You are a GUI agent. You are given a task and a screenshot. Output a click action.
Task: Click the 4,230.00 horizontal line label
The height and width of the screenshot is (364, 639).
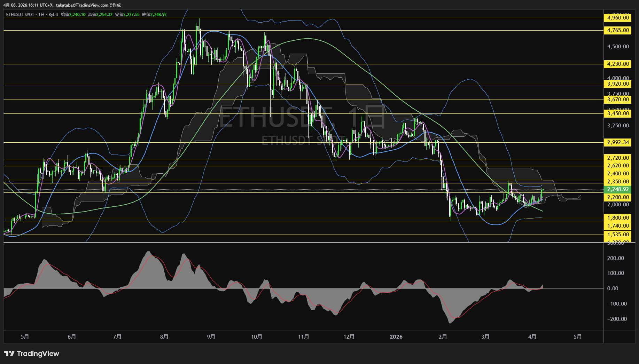pyautogui.click(x=618, y=64)
